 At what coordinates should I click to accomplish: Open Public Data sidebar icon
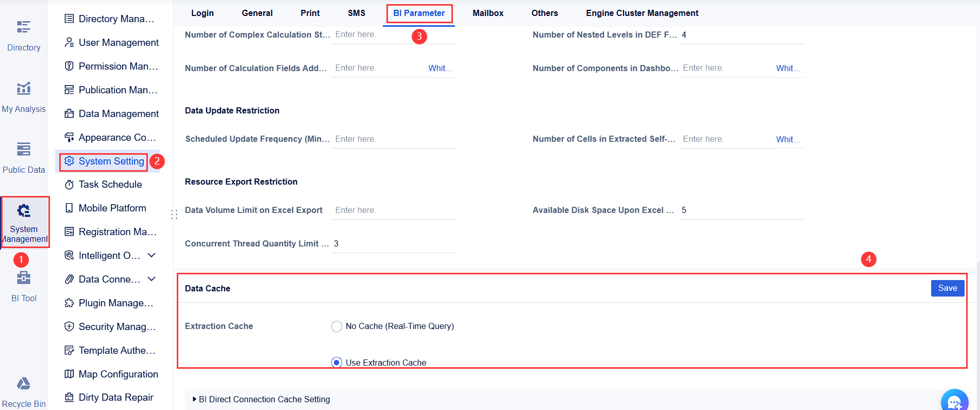click(x=24, y=149)
